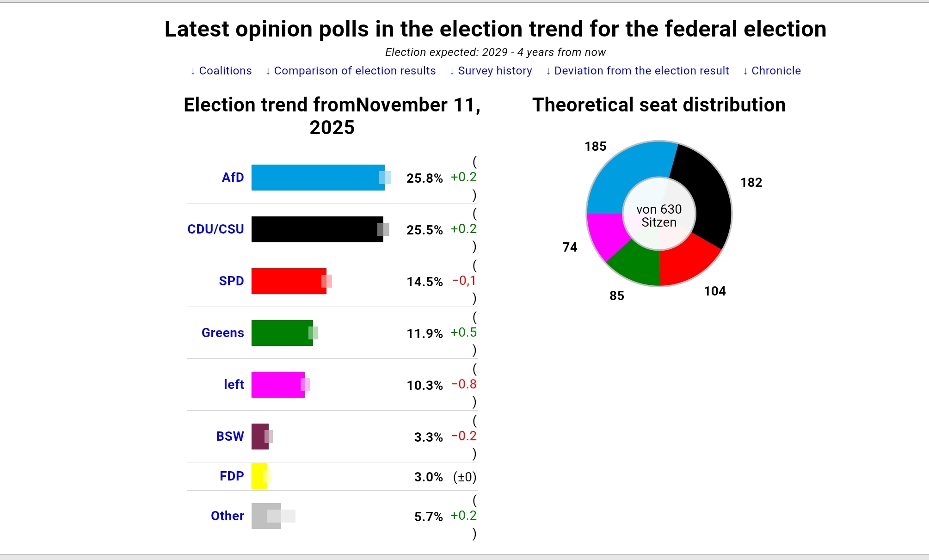Jump to the Coalitions section link
The image size is (929, 560).
point(221,71)
